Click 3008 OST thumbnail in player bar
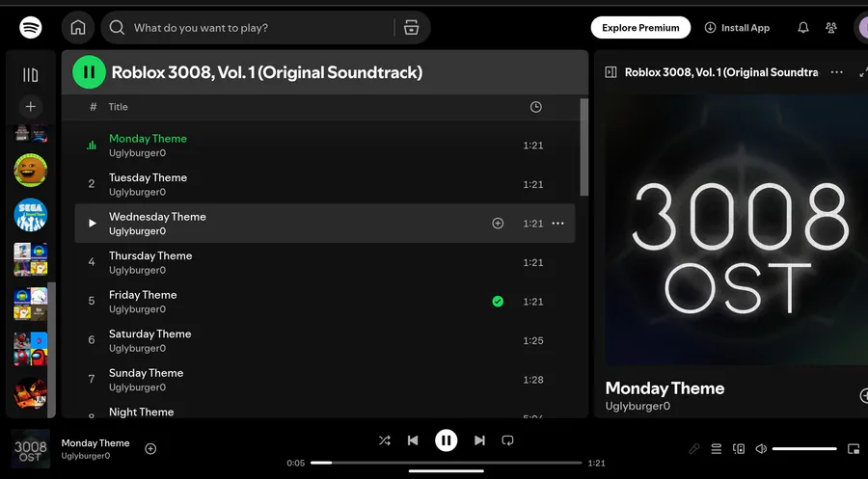 pyautogui.click(x=31, y=448)
